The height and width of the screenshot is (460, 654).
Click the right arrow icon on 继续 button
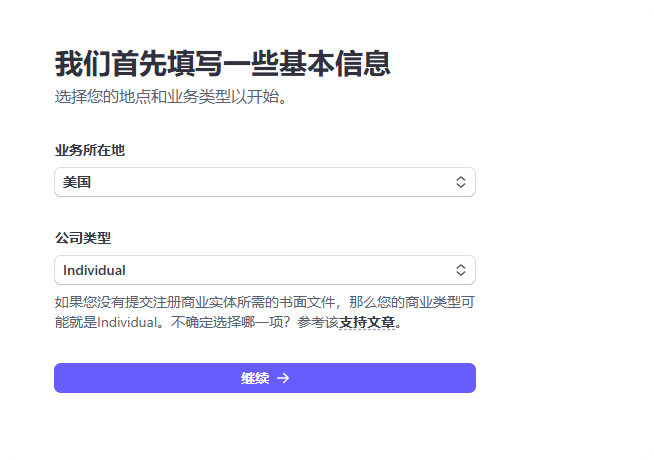283,378
